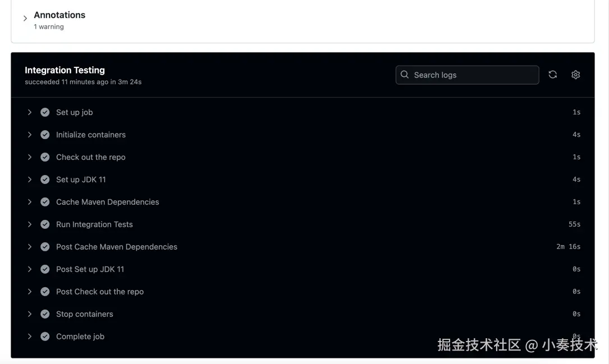Click the 'Complete job' label
Viewport: 609px width, 364px height.
point(80,337)
